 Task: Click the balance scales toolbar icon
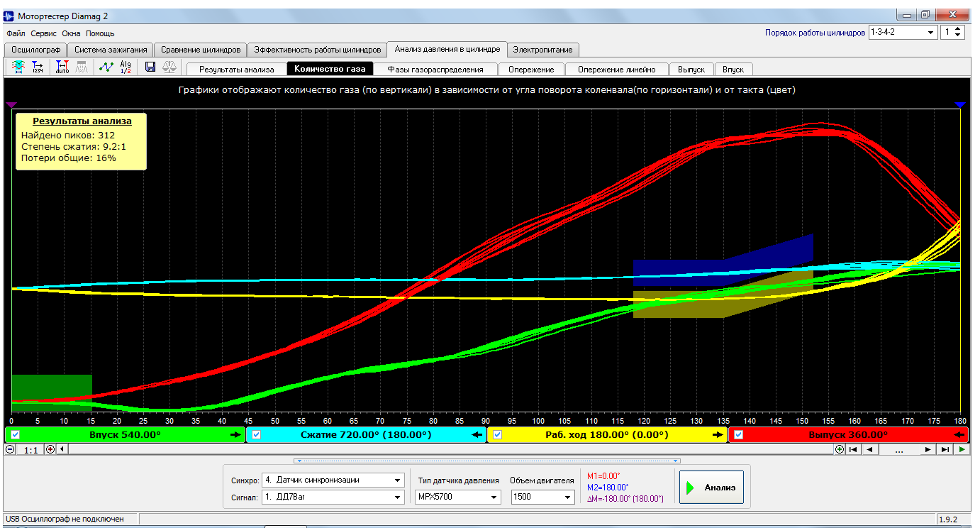point(170,67)
